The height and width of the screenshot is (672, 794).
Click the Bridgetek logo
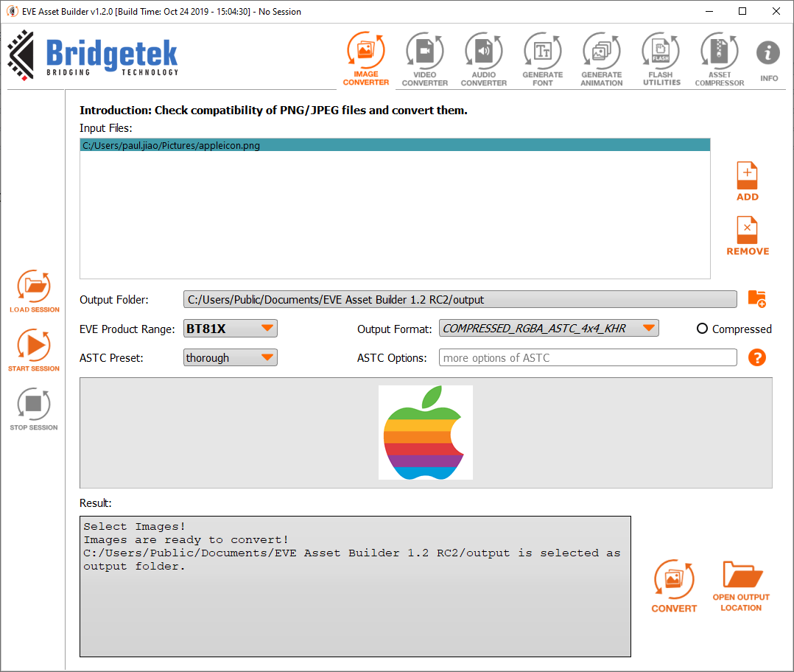(93, 55)
